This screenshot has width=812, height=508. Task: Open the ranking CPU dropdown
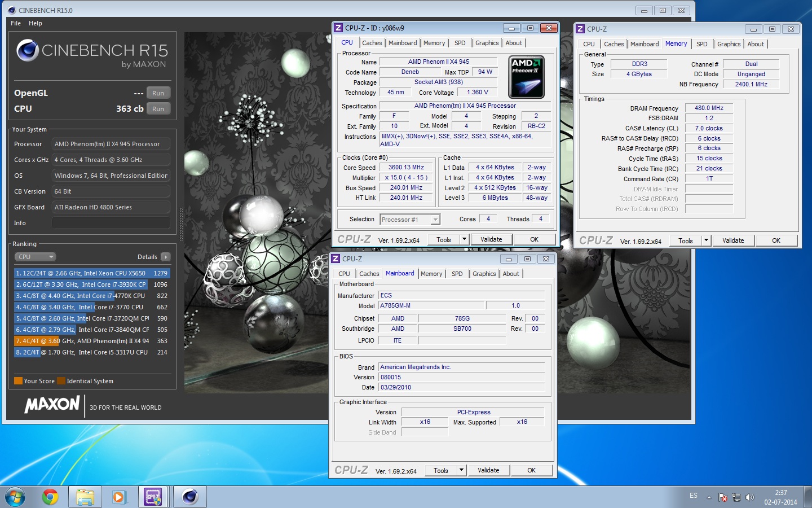36,257
